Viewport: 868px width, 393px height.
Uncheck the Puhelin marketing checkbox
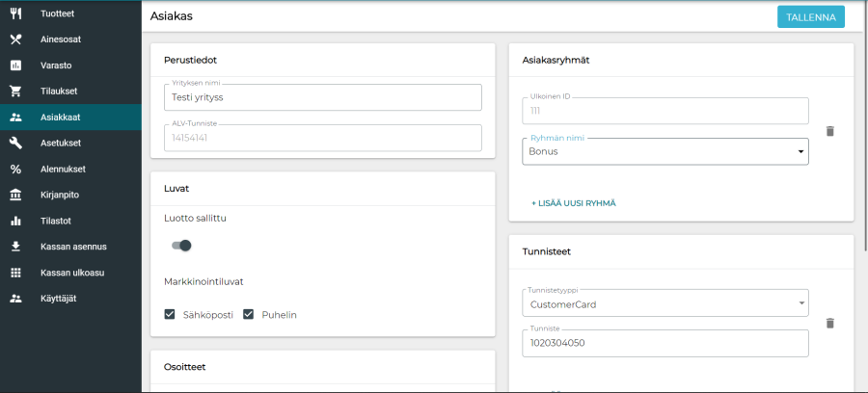point(248,315)
